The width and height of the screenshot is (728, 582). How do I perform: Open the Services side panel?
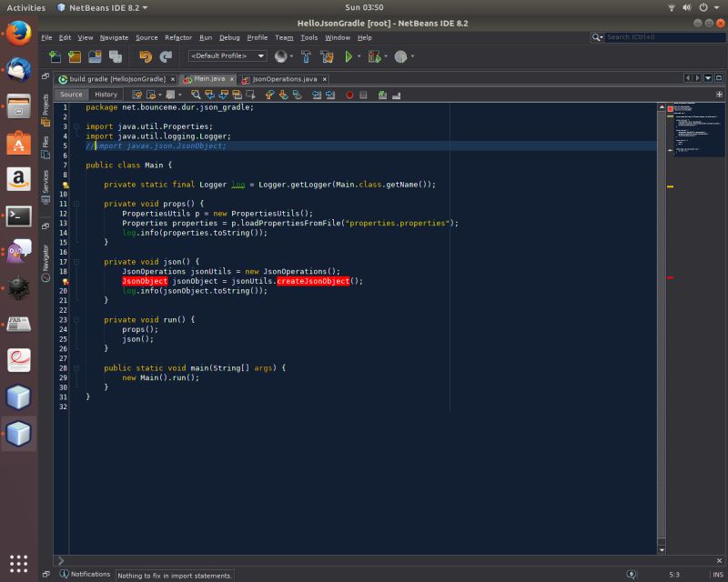(x=45, y=187)
